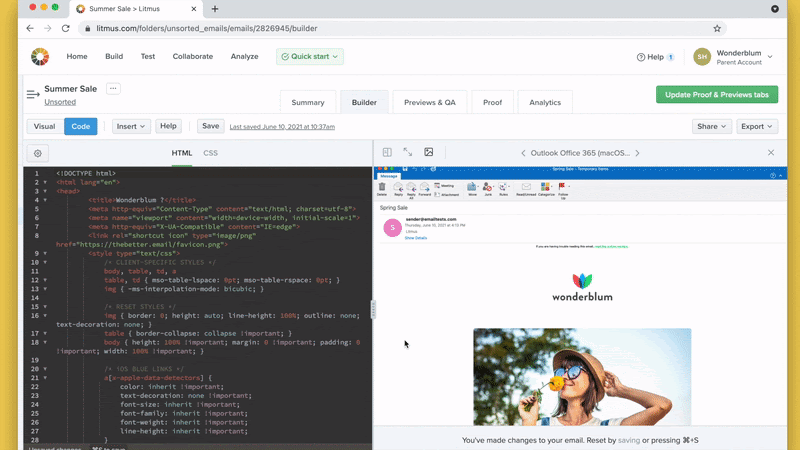The height and width of the screenshot is (450, 800).
Task: Select the CSS code tab
Action: 210,153
